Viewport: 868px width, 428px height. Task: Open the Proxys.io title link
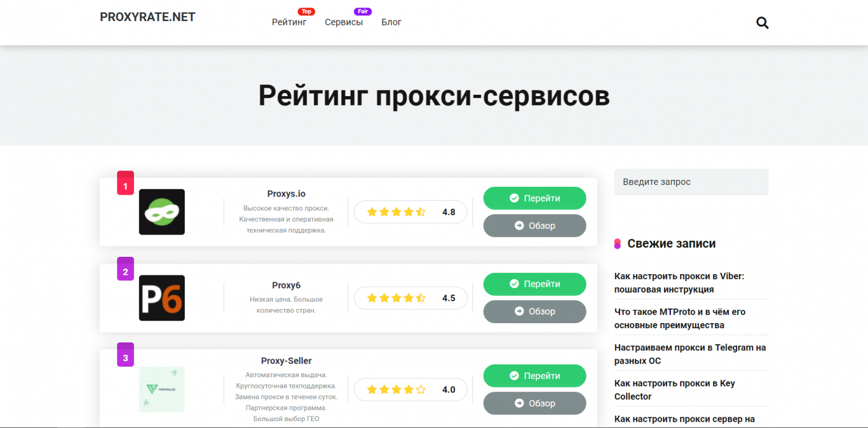pos(286,194)
